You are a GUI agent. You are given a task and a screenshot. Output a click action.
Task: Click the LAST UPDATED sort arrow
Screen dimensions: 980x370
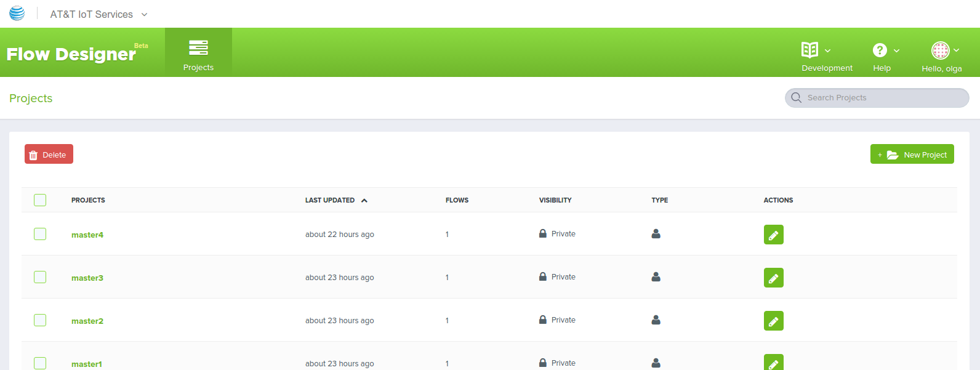364,201
